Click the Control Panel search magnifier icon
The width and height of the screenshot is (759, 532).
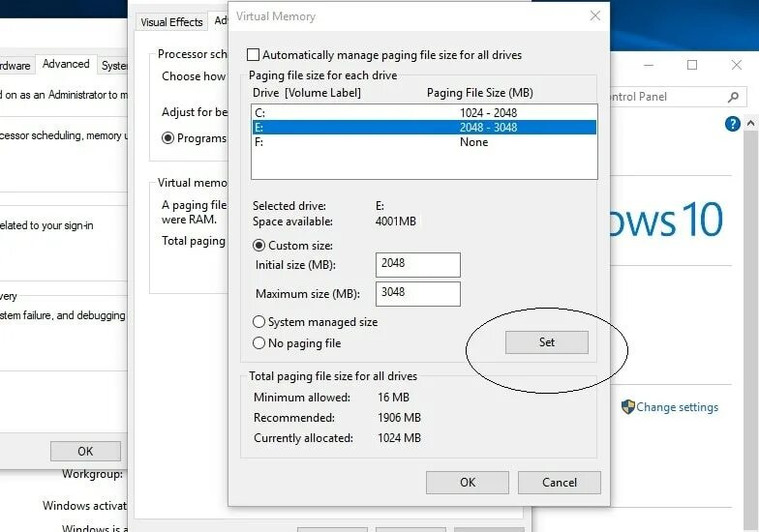coord(733,97)
